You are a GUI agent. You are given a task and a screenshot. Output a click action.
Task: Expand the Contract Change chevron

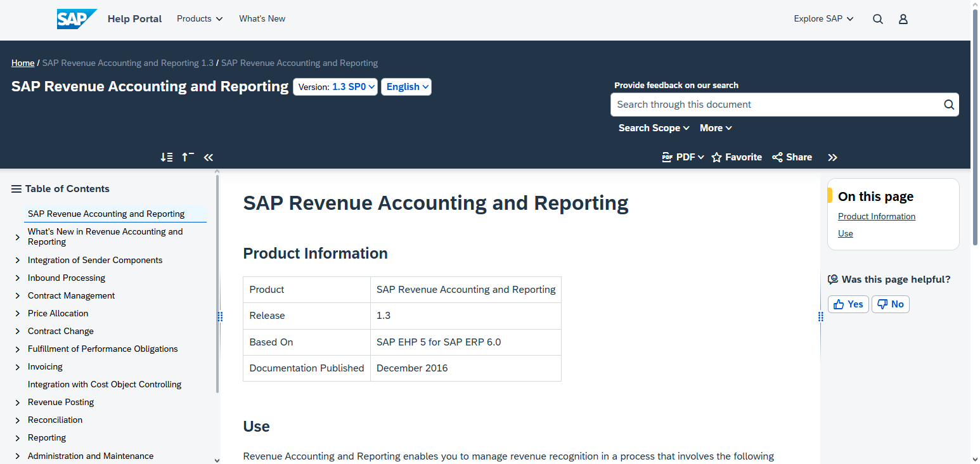click(x=18, y=332)
